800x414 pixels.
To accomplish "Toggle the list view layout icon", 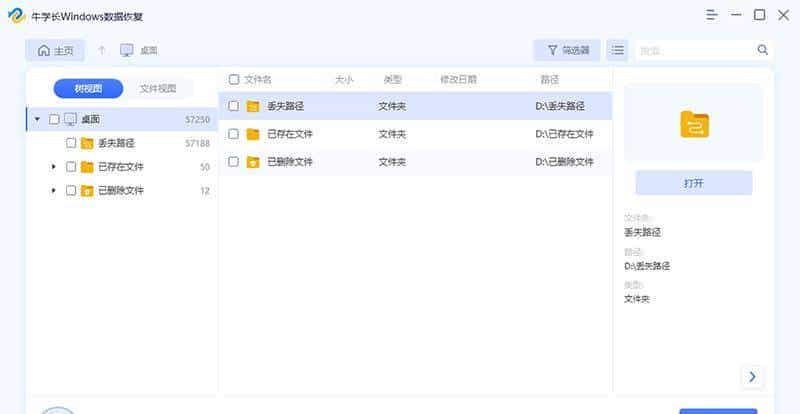I will pyautogui.click(x=617, y=50).
